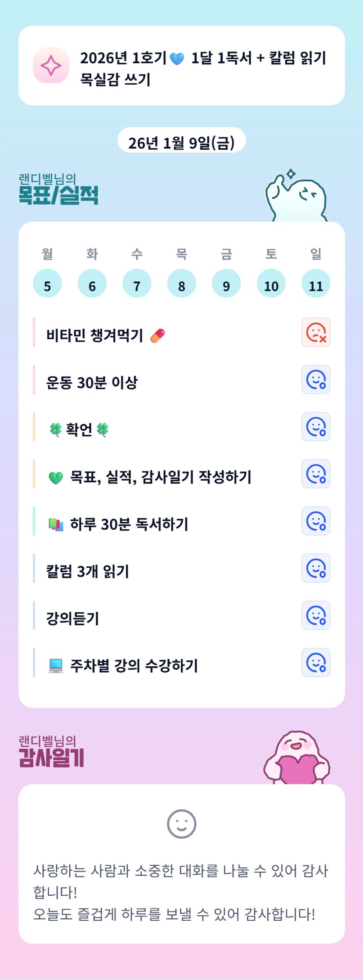Viewport: 363px width, 980px height.
Task: Click status icon for 목표, 실적, 감사일기 작성하기
Action: pos(316,474)
